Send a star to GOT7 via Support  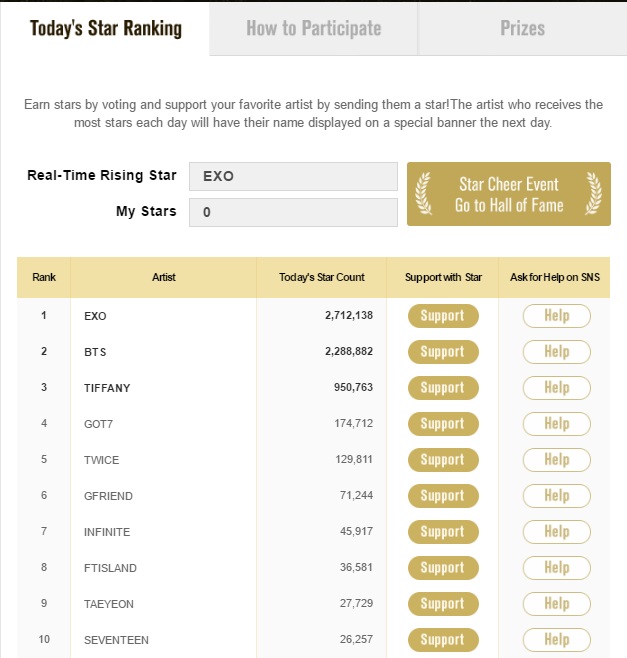click(x=443, y=424)
